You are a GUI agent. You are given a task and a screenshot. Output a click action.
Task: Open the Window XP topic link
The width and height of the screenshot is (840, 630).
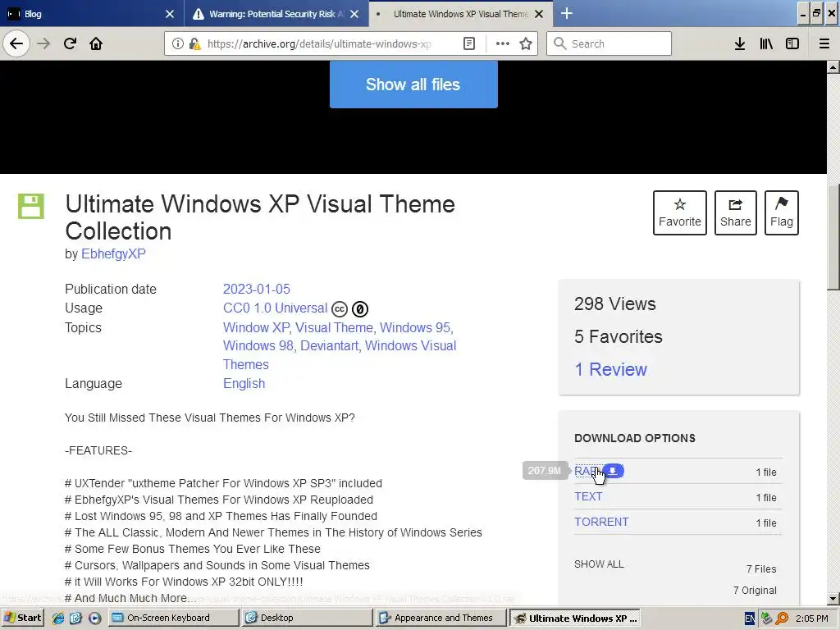coord(256,327)
